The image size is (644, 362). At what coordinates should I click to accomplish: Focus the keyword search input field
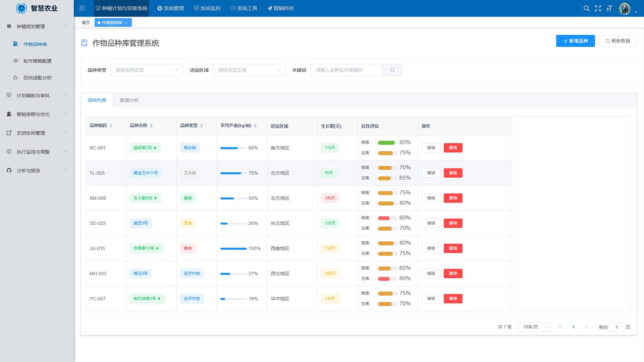[x=346, y=70]
